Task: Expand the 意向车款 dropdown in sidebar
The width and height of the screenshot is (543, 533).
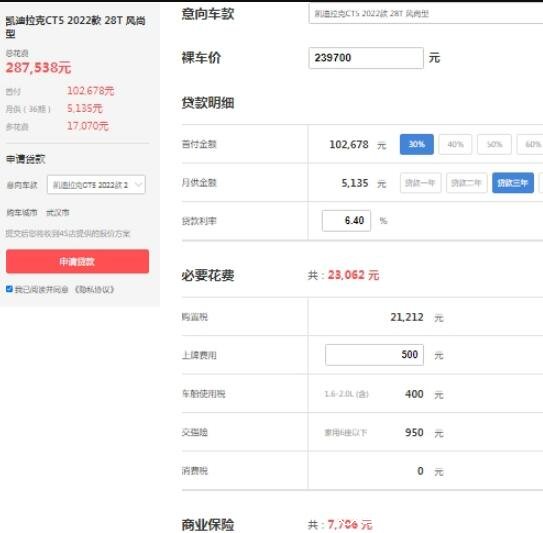Action: [96, 185]
